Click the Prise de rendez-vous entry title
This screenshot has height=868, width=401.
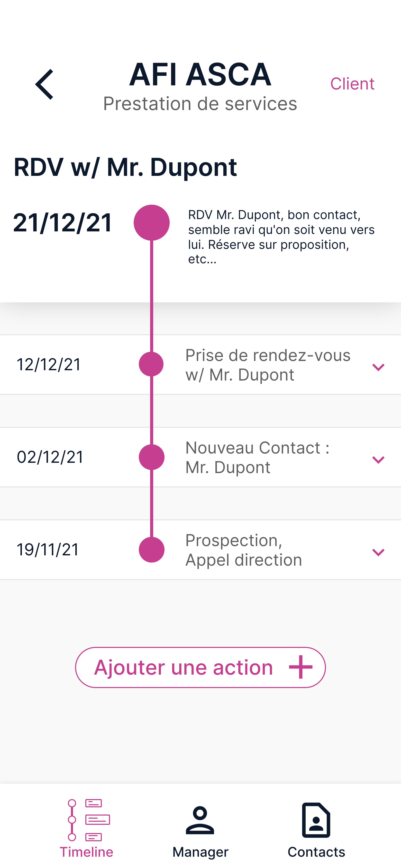[x=268, y=365]
